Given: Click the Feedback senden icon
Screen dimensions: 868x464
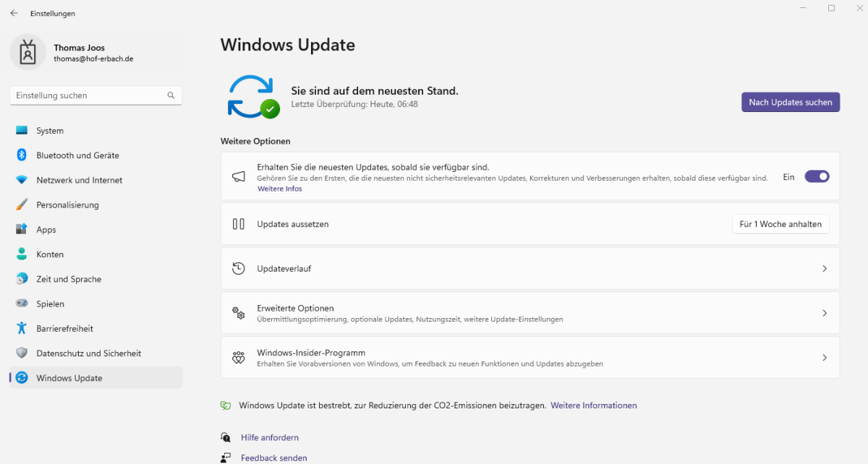Looking at the screenshot, I should pos(226,458).
